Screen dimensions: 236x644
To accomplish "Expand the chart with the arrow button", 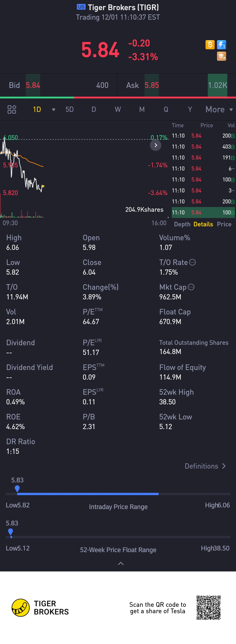I will coord(156,145).
